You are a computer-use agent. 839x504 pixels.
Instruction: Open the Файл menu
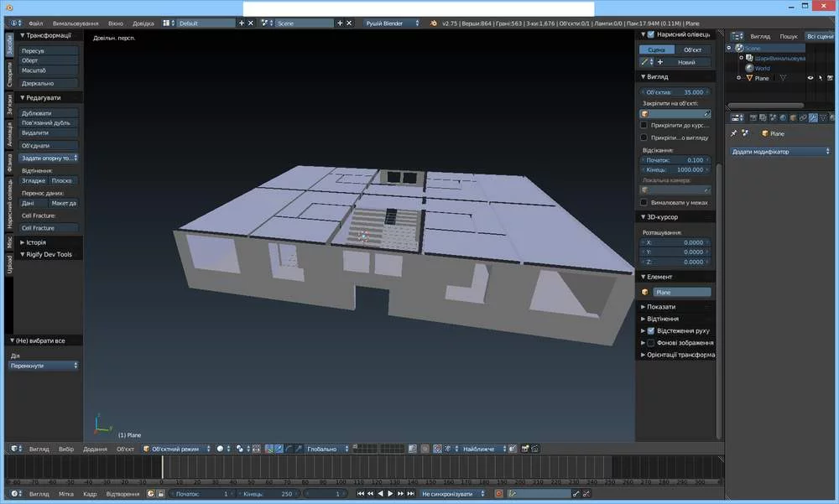[35, 23]
